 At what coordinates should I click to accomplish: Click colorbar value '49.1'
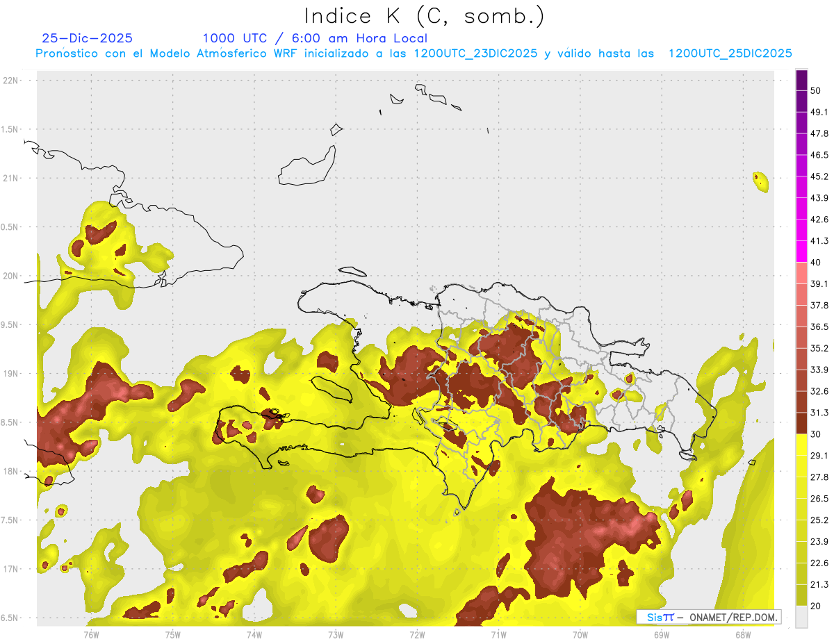[x=819, y=112]
